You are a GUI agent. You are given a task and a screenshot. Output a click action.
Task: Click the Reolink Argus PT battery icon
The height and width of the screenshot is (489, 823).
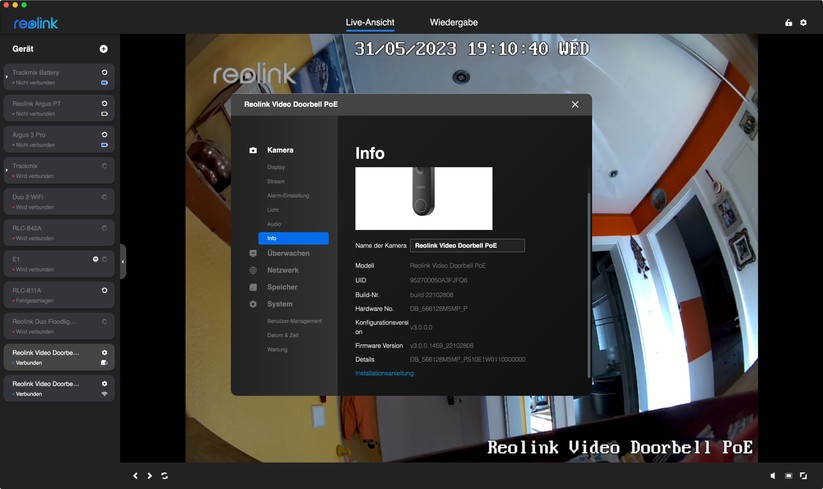pyautogui.click(x=104, y=114)
